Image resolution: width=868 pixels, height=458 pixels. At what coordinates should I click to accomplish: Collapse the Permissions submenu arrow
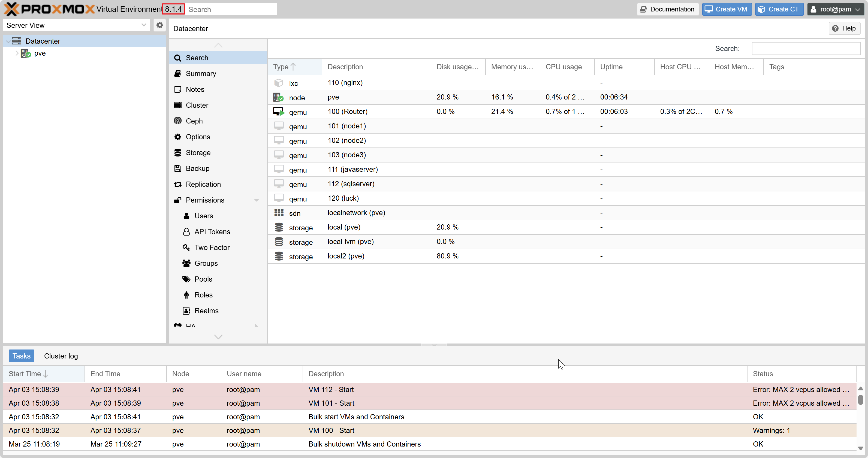coord(257,200)
